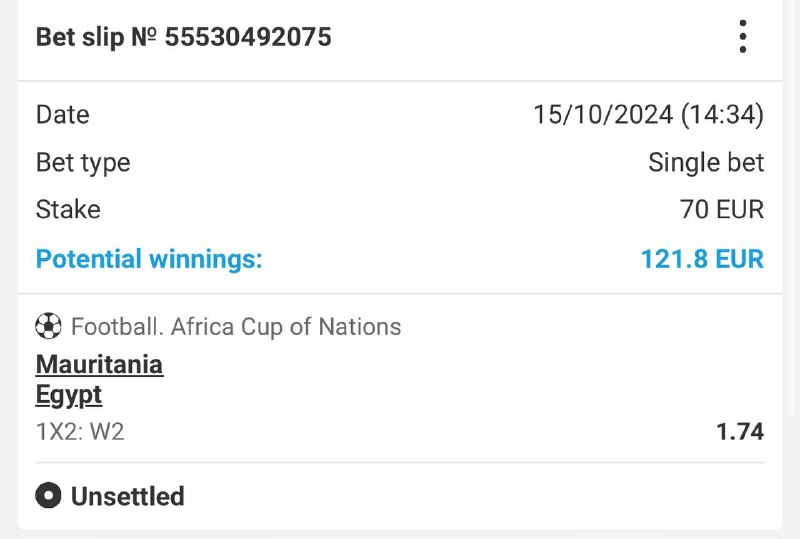Image resolution: width=800 pixels, height=539 pixels.
Task: Click the 'Bet type' label
Action: click(83, 162)
